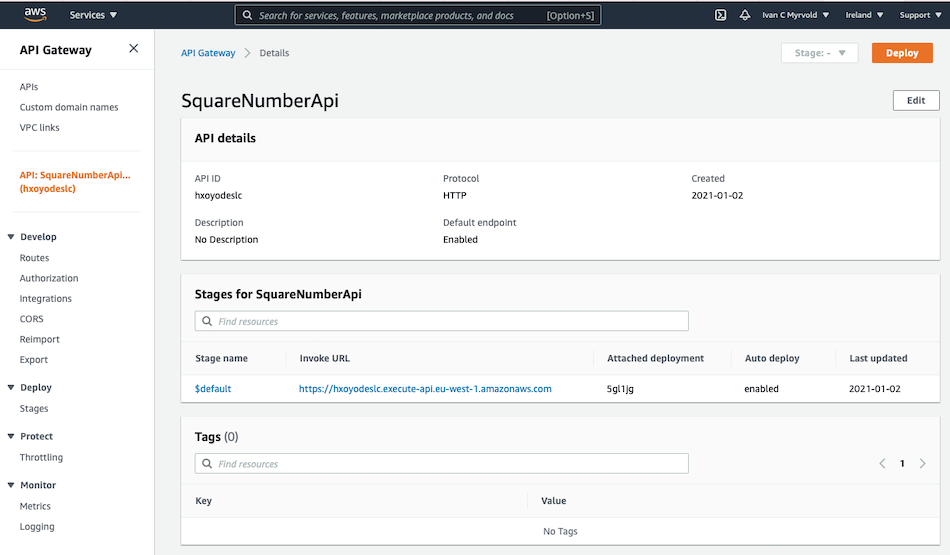Collapse the Deploy section
The width and height of the screenshot is (950, 555).
tap(11, 388)
